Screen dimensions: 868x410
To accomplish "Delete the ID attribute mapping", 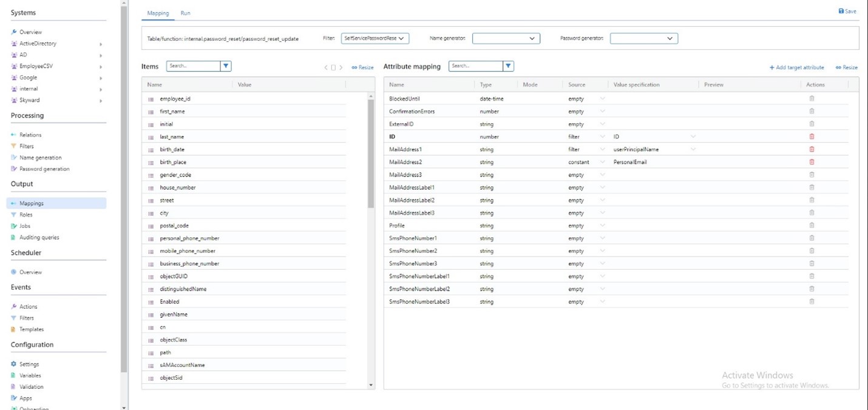I will pyautogui.click(x=812, y=136).
